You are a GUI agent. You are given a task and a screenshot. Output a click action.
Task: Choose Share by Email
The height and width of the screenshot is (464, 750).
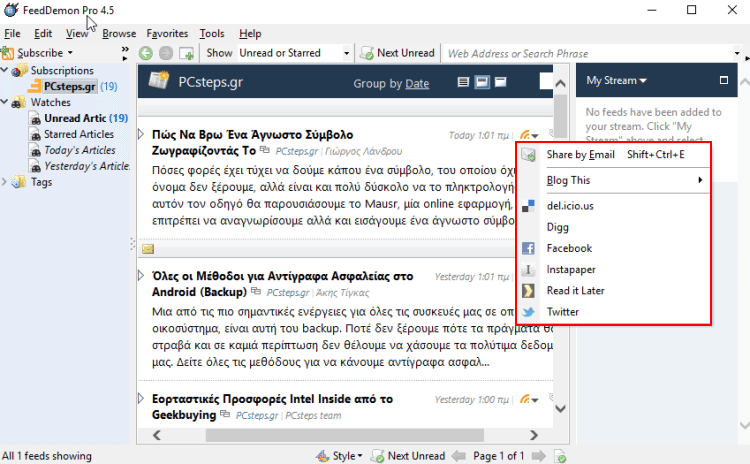point(614,155)
